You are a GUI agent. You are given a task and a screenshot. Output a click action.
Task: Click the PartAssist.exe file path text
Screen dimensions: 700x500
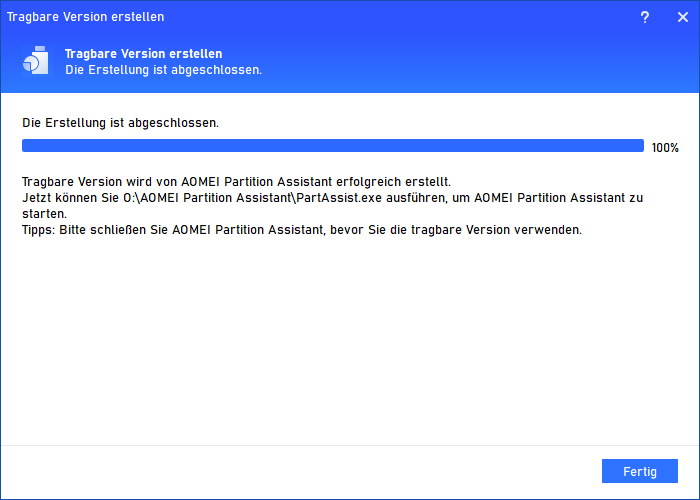click(x=249, y=198)
